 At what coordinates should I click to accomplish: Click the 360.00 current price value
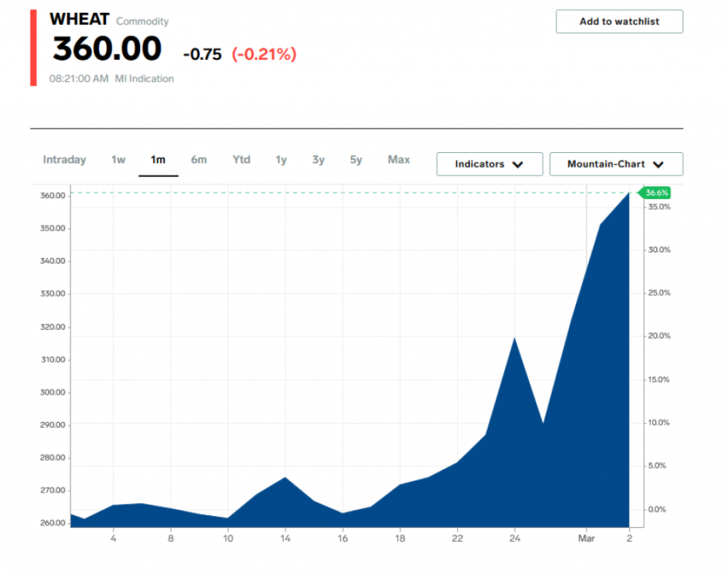pyautogui.click(x=108, y=50)
